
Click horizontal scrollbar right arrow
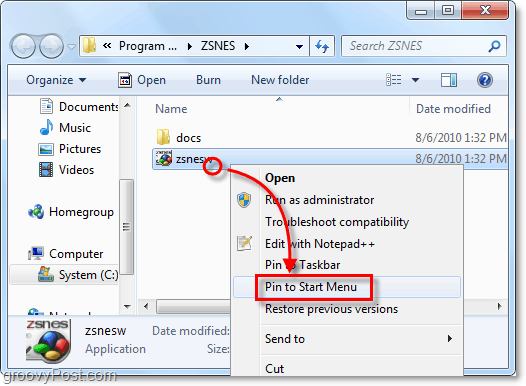pos(499,306)
